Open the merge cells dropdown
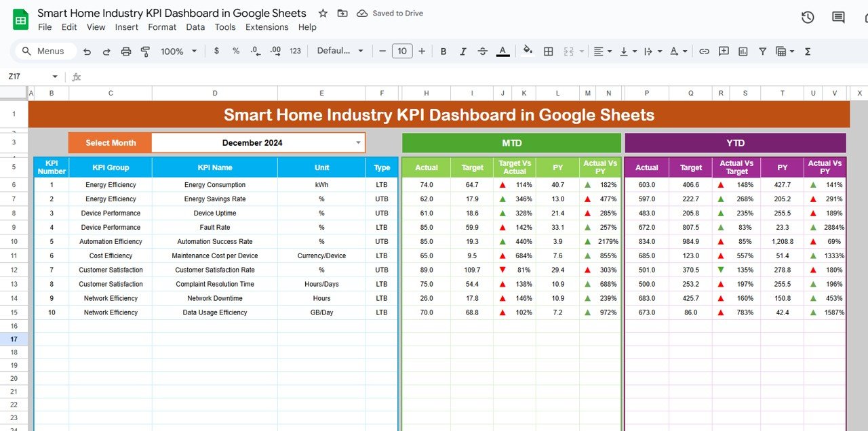This screenshot has width=868, height=431. pos(573,52)
